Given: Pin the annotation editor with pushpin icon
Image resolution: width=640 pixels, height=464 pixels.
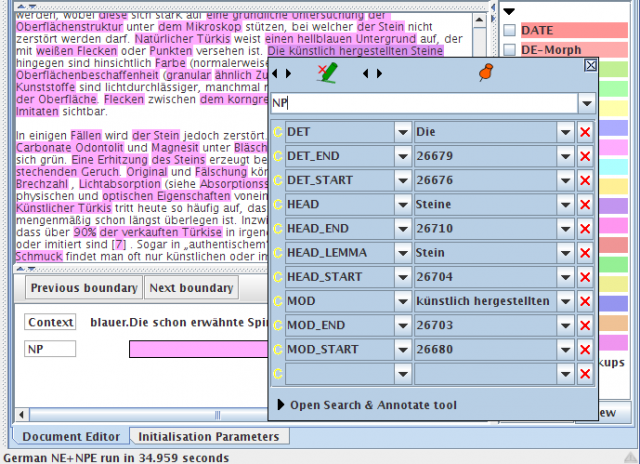Looking at the screenshot, I should click(487, 72).
